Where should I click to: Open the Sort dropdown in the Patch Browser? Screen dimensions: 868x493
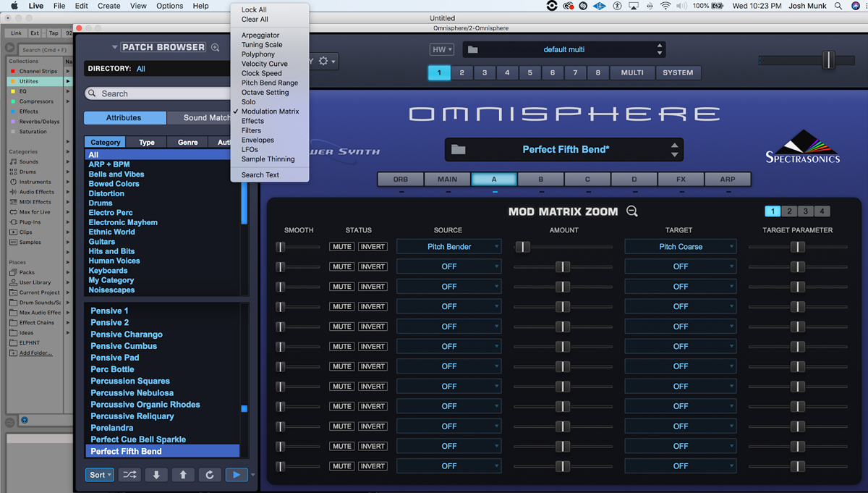point(99,475)
